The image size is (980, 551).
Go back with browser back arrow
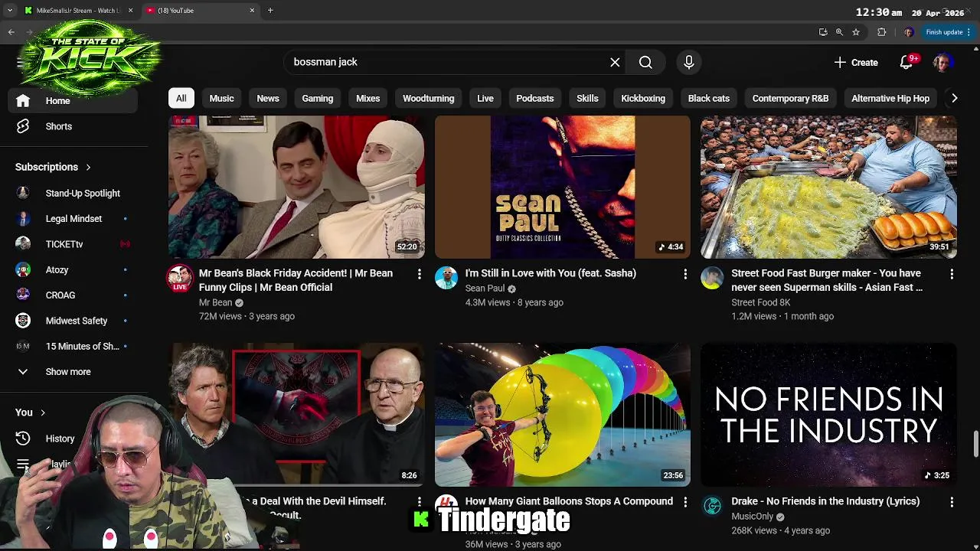[x=11, y=32]
